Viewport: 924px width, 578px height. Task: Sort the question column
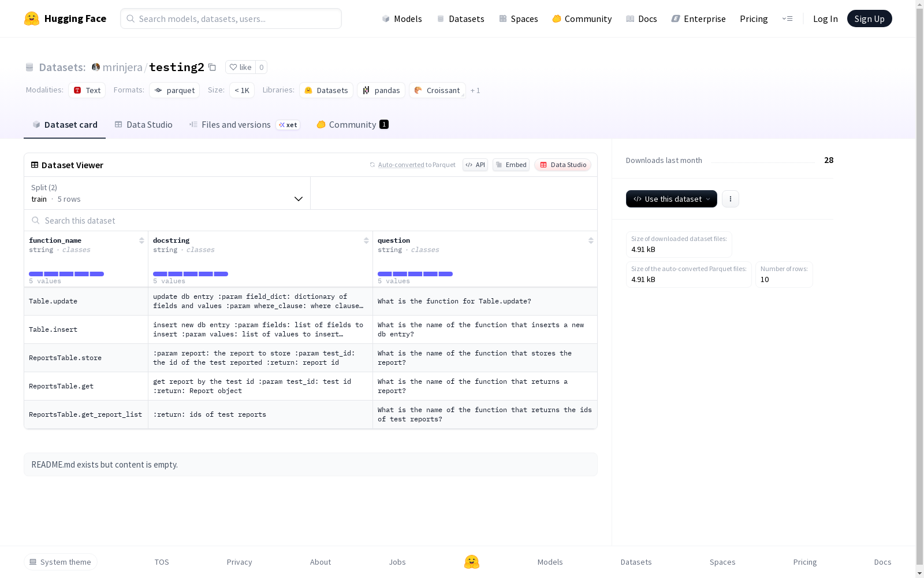tap(591, 240)
